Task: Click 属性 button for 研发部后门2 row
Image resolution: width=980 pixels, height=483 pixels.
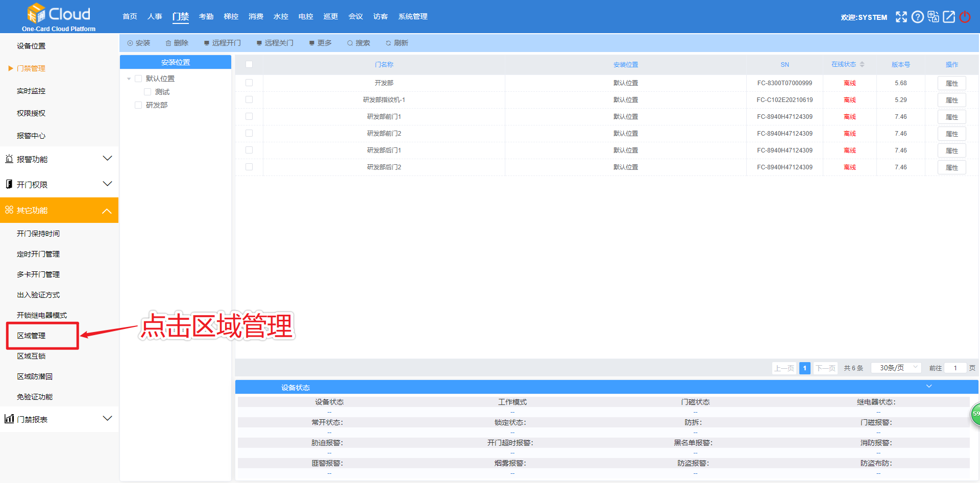Action: click(951, 167)
